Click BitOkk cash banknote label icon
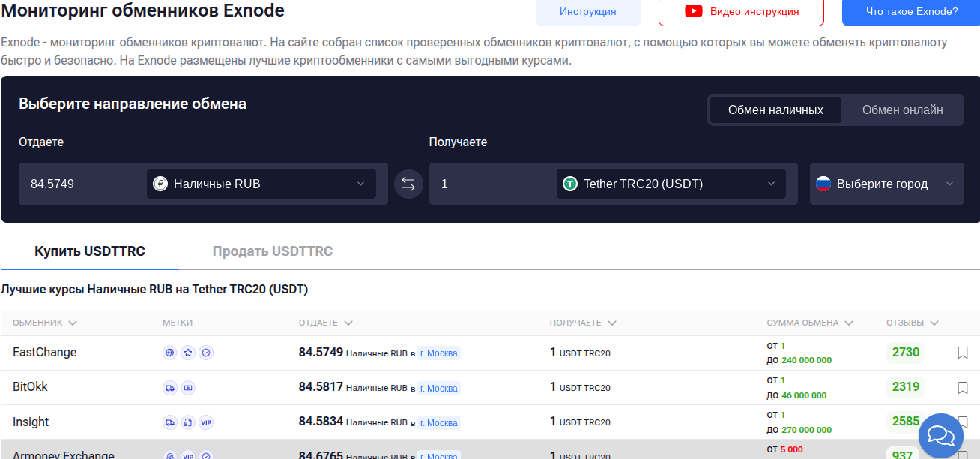Viewport: 980px width, 459px height. tap(188, 388)
